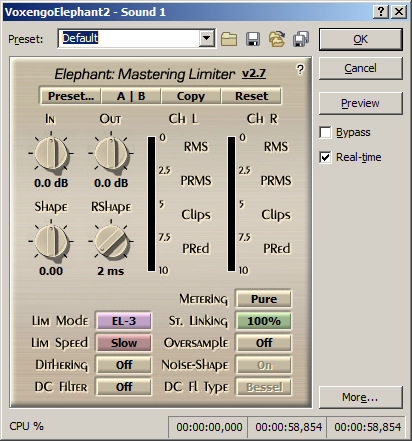Screen dimensions: 412x441
Task: Click the Copy button in plugin
Action: coord(191,96)
